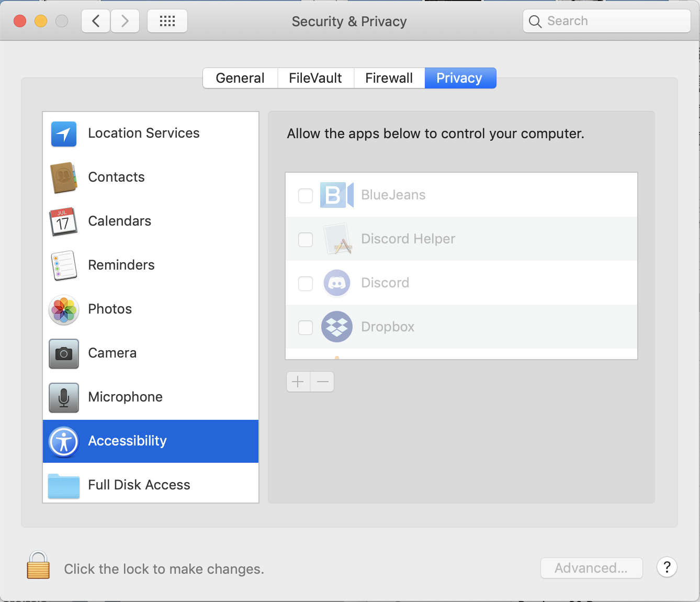Choose the Photos label
Image resolution: width=700 pixels, height=602 pixels.
point(110,309)
